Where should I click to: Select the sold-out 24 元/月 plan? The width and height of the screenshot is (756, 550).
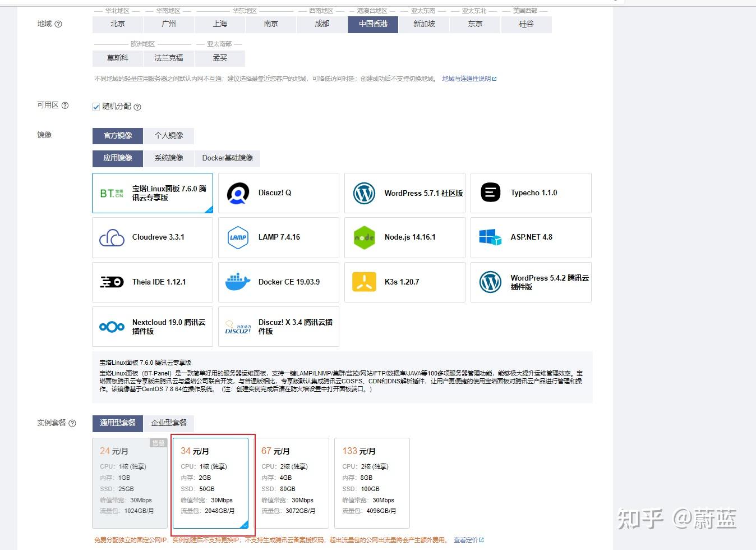click(130, 483)
